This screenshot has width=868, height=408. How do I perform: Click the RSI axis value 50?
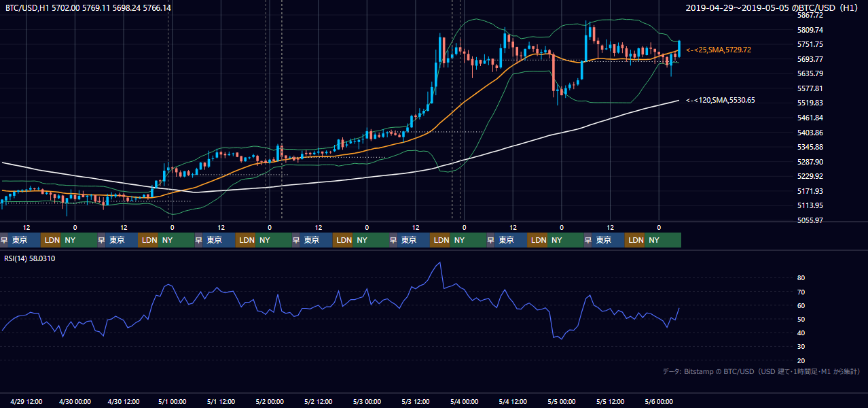tap(801, 319)
